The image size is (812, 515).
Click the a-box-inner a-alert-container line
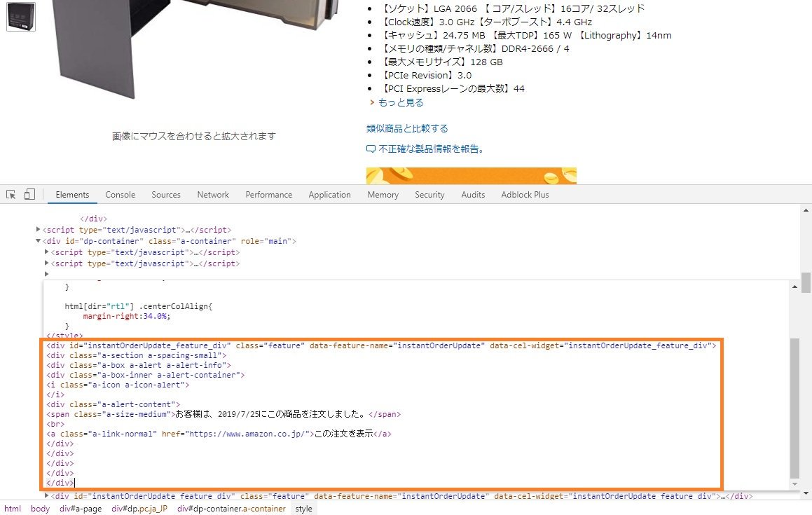coord(145,375)
